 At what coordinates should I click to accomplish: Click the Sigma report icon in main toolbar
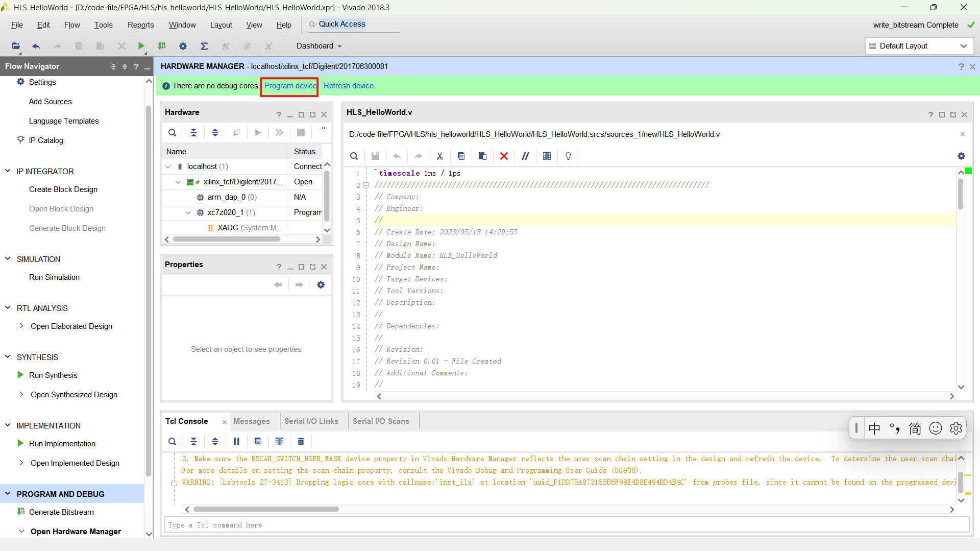tap(204, 46)
